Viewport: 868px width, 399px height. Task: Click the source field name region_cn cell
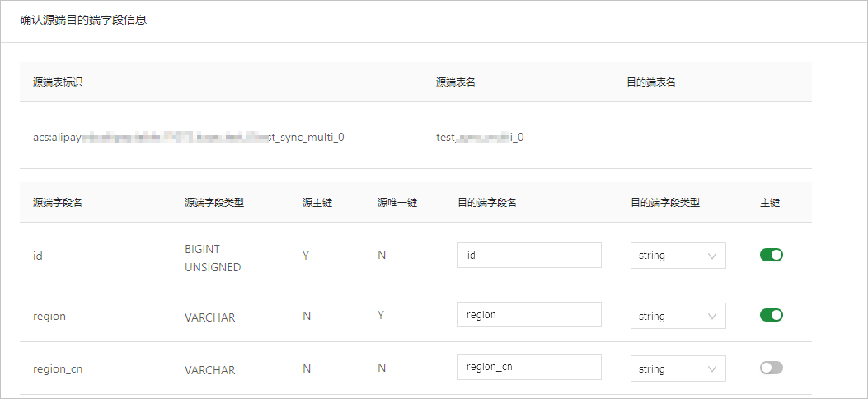(x=59, y=368)
